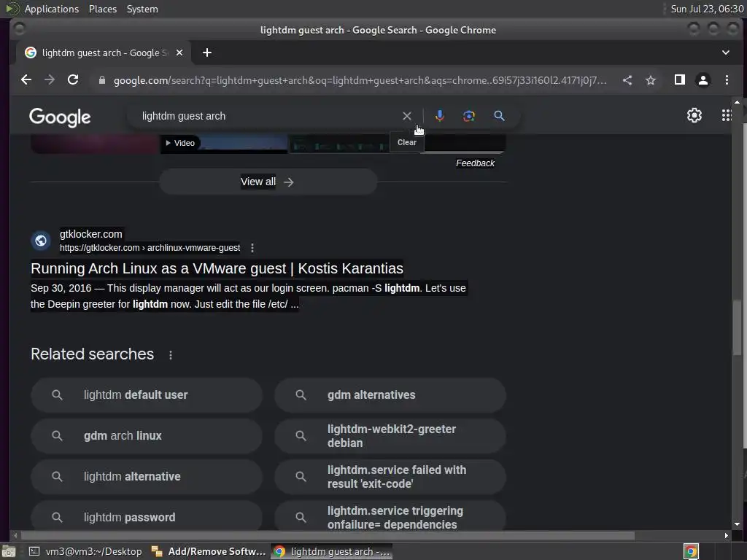Expand the tab search dropdown arrow
The height and width of the screenshot is (560, 747).
[x=726, y=52]
